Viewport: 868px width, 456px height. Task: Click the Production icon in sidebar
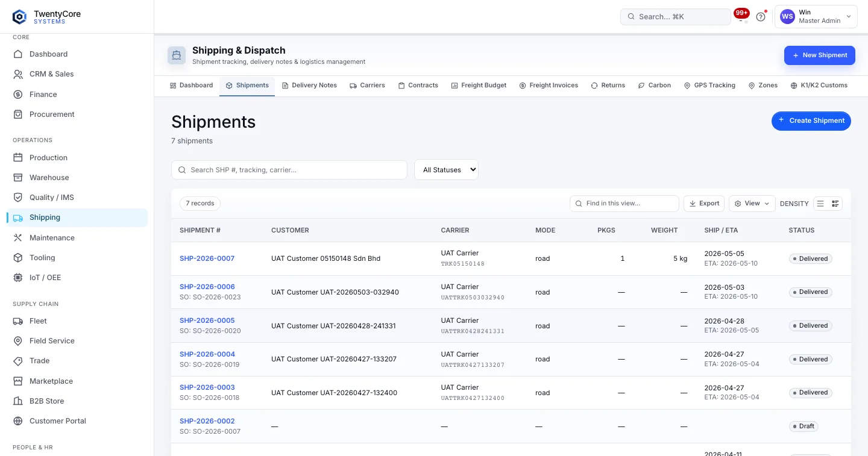18,158
